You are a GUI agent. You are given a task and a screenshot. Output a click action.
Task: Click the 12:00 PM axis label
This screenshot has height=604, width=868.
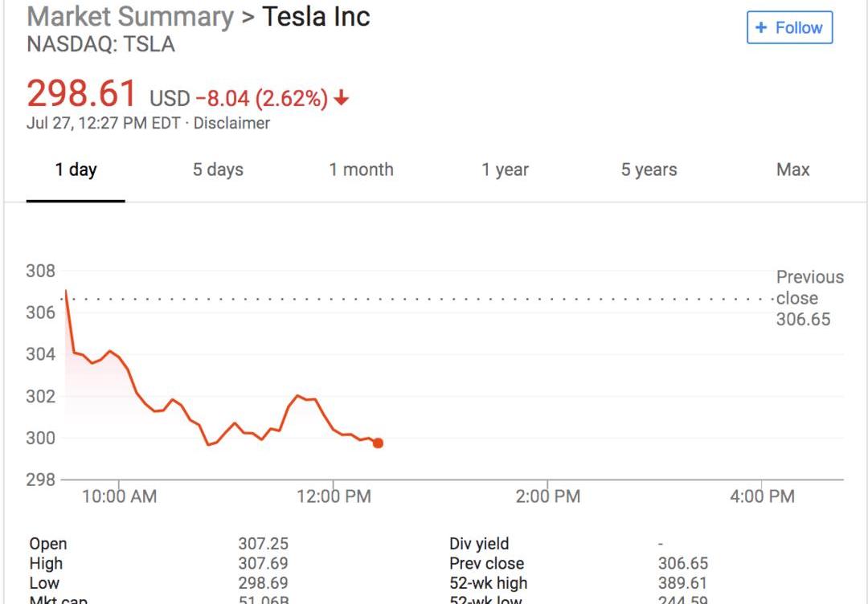click(x=334, y=497)
